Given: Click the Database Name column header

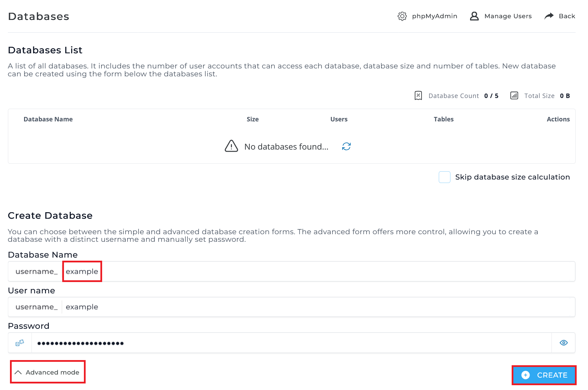Looking at the screenshot, I should [x=48, y=119].
